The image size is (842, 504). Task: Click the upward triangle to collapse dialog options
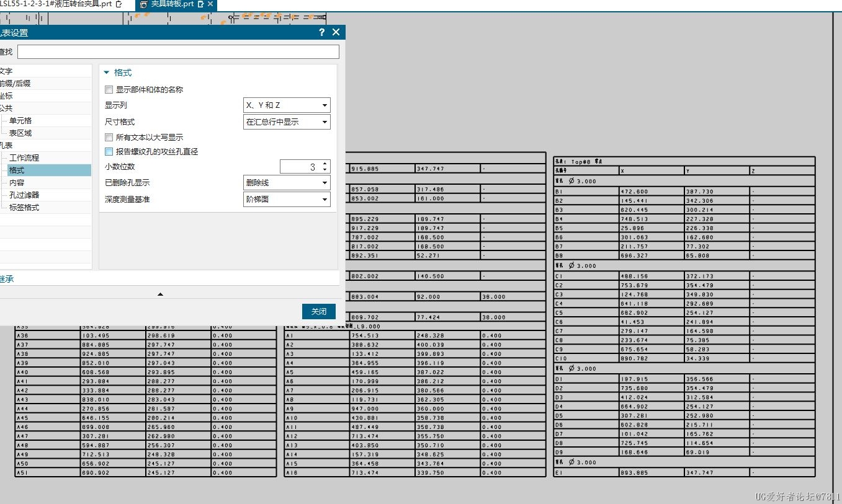pos(161,294)
